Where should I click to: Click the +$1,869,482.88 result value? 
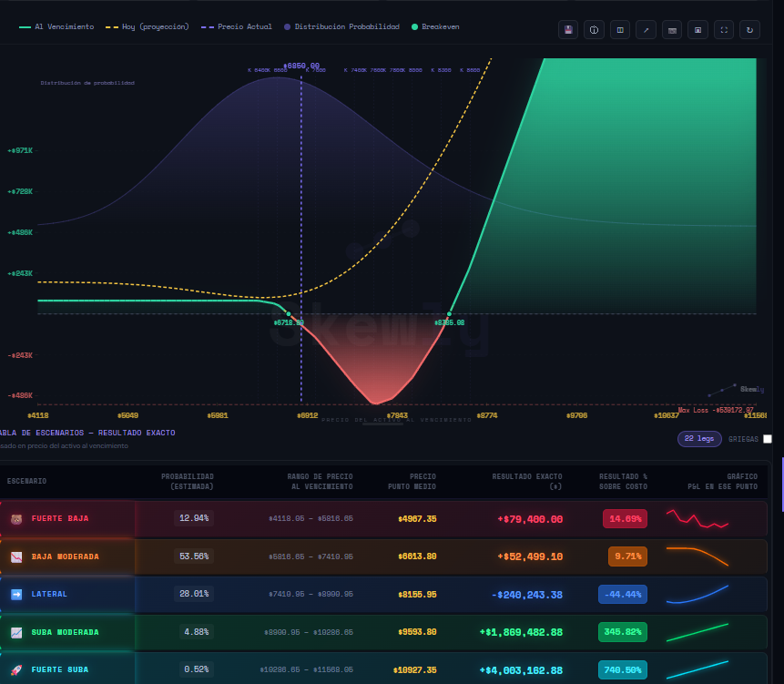pos(521,632)
